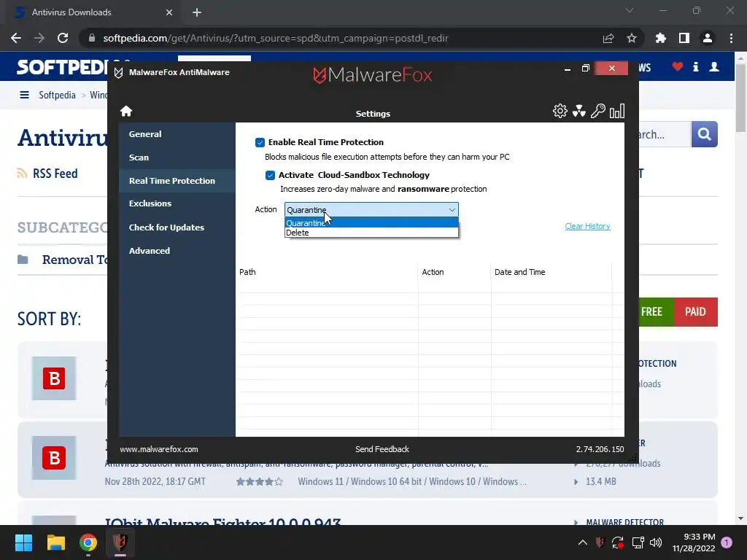Click Softpedia breadcrumb link
Image resolution: width=747 pixels, height=560 pixels.
point(57,95)
